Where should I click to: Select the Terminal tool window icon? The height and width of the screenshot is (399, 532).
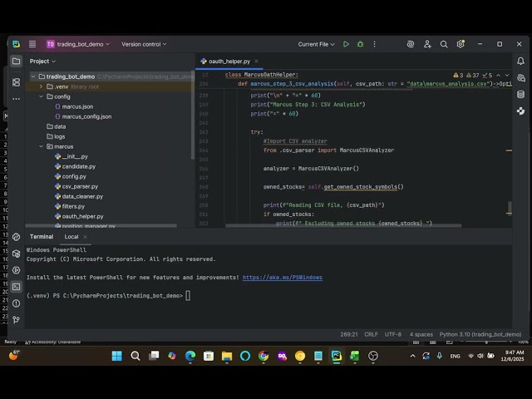(x=16, y=287)
